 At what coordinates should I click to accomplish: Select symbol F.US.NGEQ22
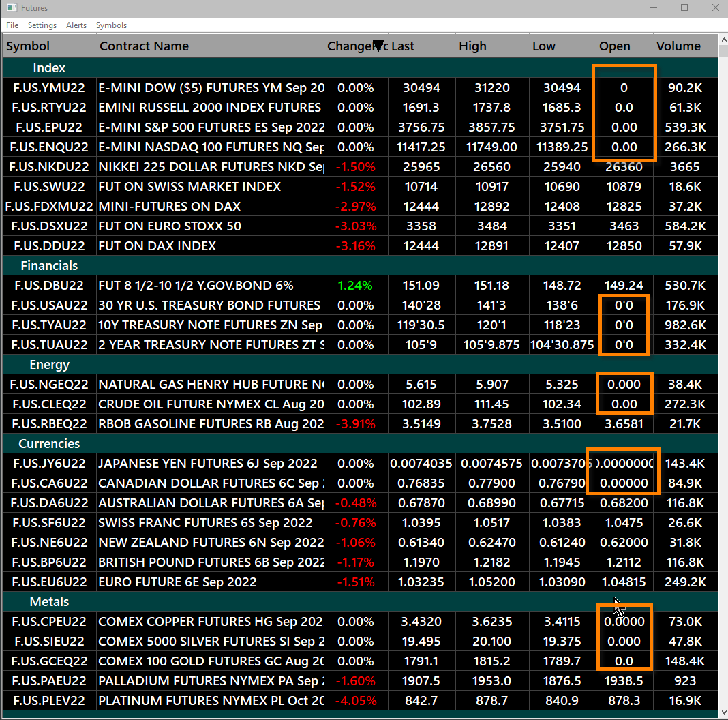49,385
